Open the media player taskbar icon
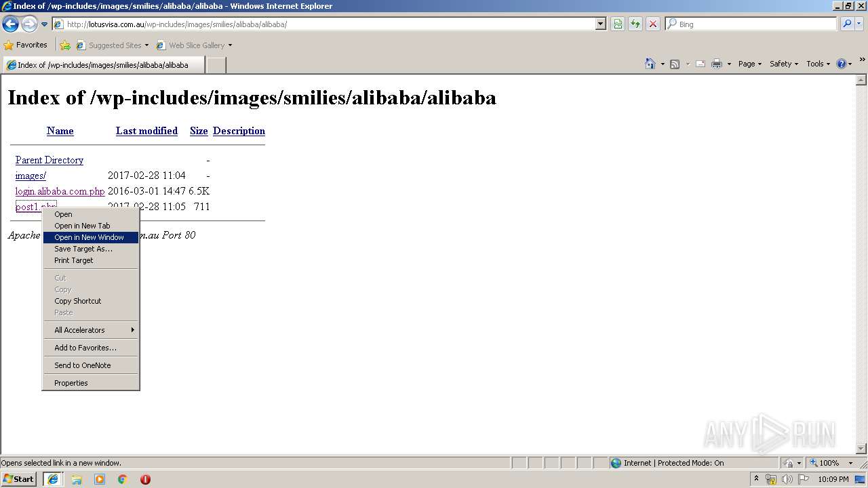The width and height of the screenshot is (868, 488). [100, 479]
